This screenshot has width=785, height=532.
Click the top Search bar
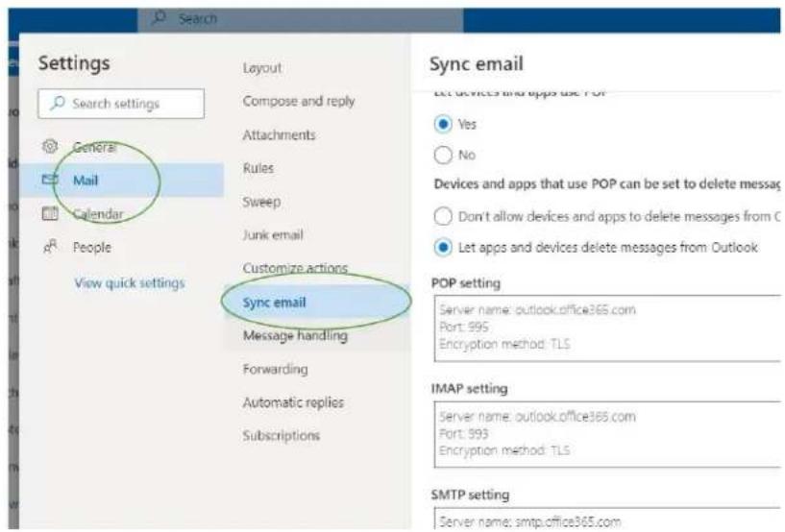coord(301,18)
